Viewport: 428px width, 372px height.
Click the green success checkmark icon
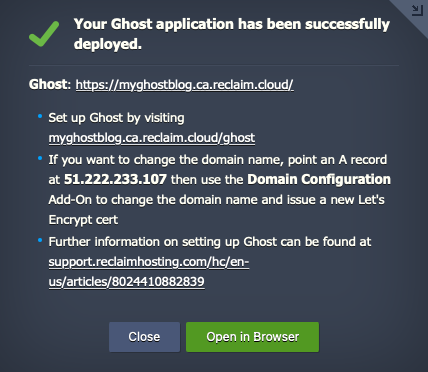tap(44, 34)
